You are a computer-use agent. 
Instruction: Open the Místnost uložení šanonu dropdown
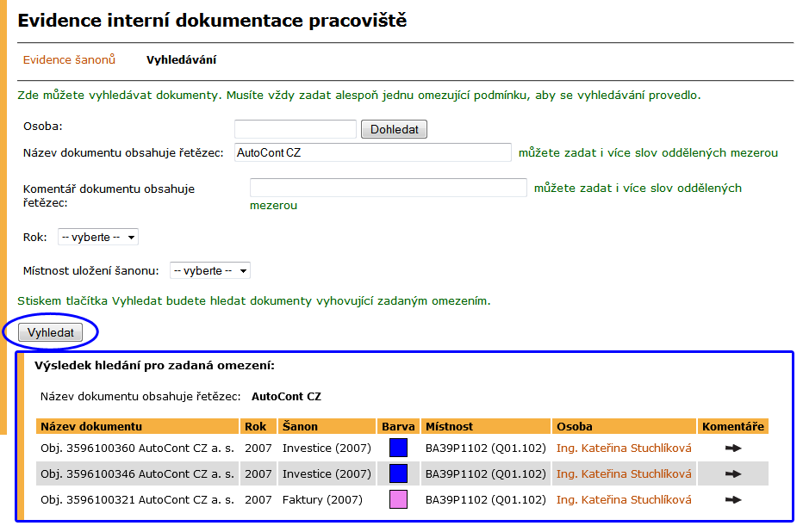click(210, 270)
